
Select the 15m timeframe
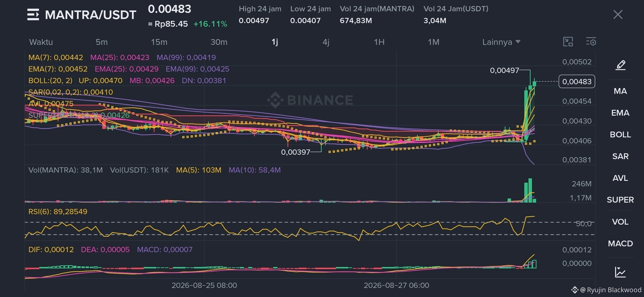159,42
